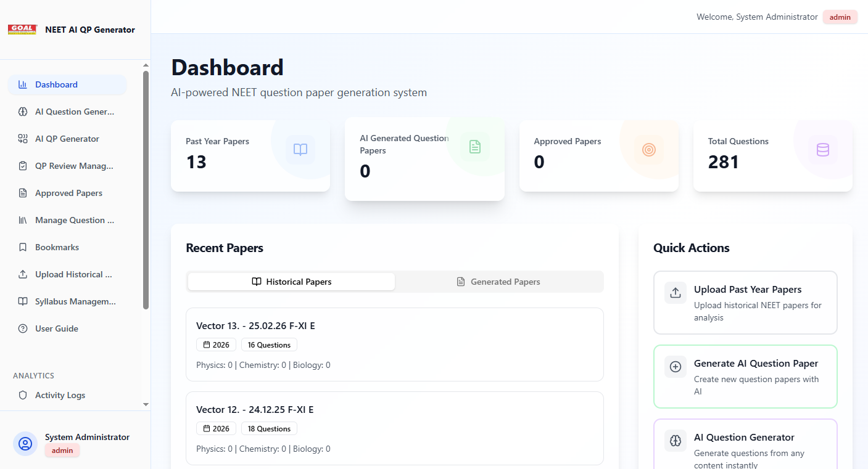Click the AI QP Generator sidebar icon
Viewport: 868px width, 469px height.
[23, 139]
